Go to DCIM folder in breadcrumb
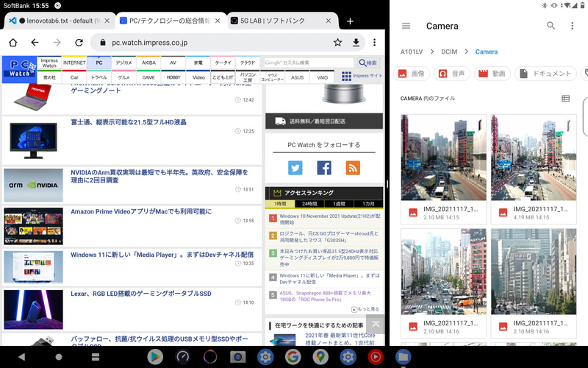 [x=449, y=52]
